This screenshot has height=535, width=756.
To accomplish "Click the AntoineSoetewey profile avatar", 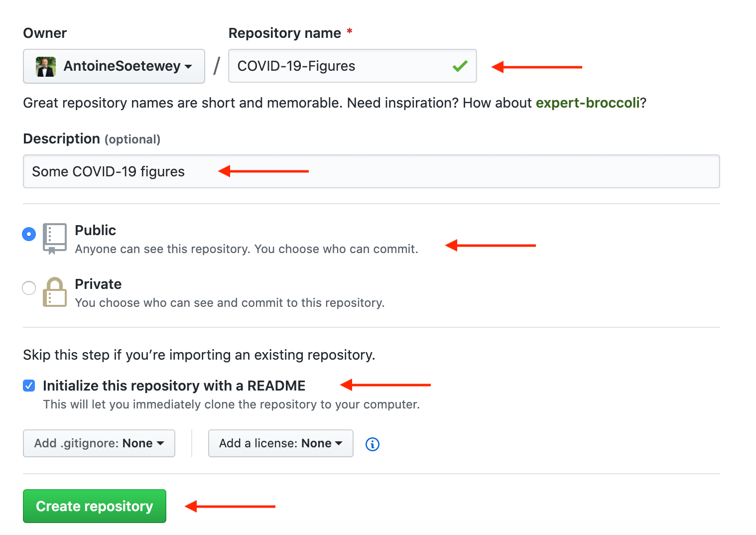I will (x=45, y=66).
